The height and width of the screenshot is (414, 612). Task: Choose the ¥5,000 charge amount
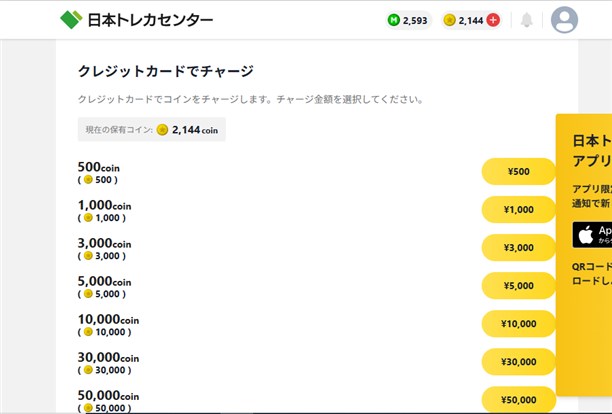click(518, 285)
